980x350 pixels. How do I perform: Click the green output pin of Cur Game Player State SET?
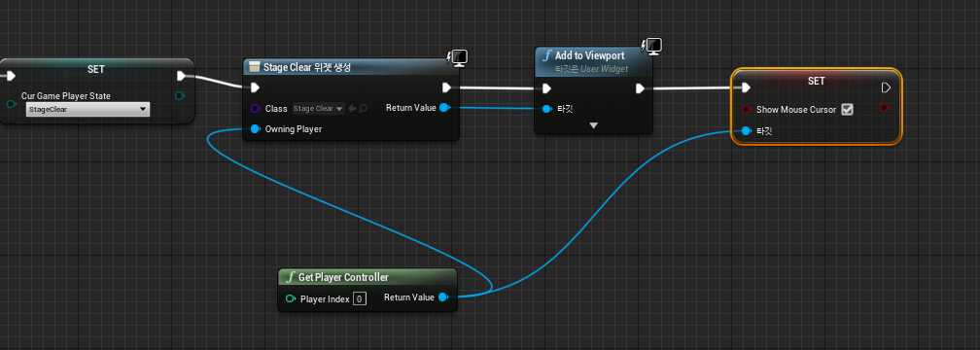(x=180, y=95)
